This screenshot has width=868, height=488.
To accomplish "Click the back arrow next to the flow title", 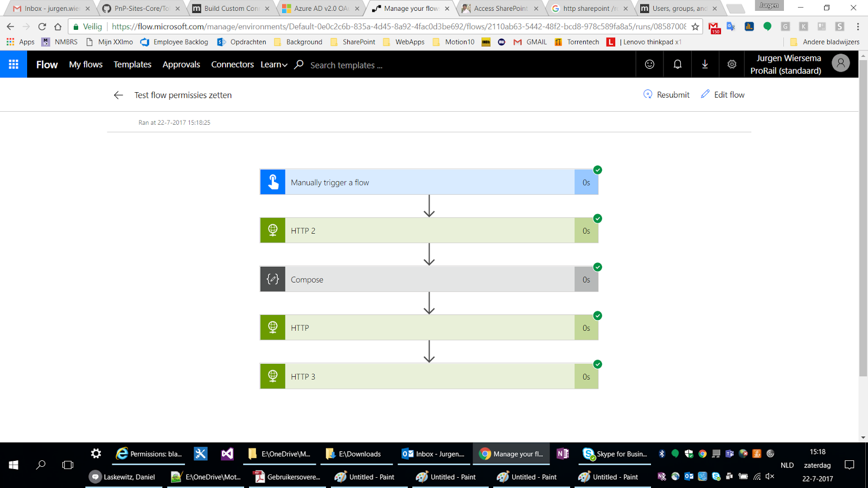I will point(118,95).
